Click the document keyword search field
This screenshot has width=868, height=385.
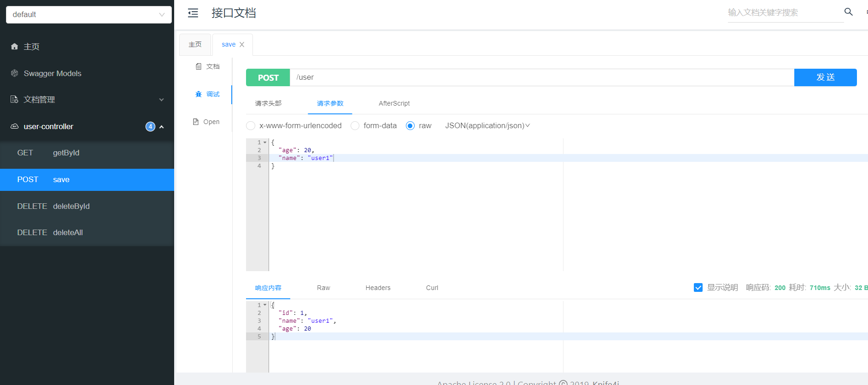point(786,12)
